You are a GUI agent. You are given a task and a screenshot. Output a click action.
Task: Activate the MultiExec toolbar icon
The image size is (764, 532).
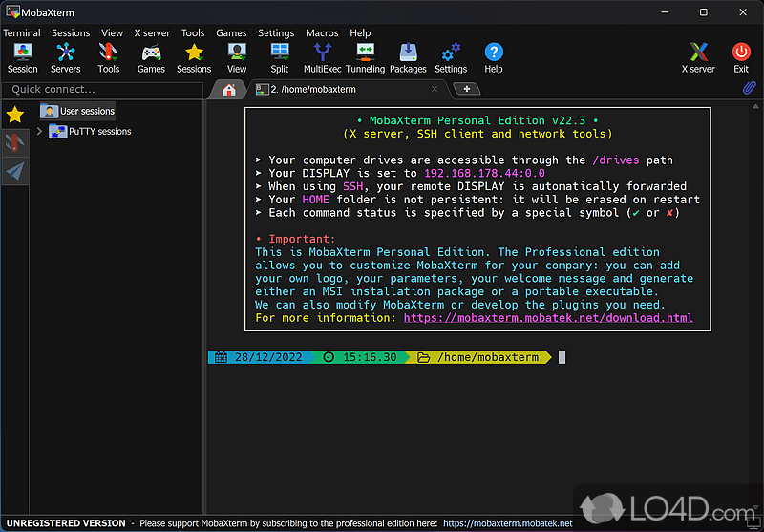[322, 57]
